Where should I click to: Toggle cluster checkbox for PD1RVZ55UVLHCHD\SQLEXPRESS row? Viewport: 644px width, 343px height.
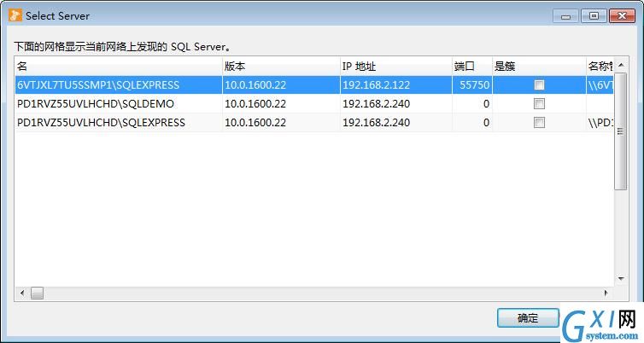tap(539, 123)
